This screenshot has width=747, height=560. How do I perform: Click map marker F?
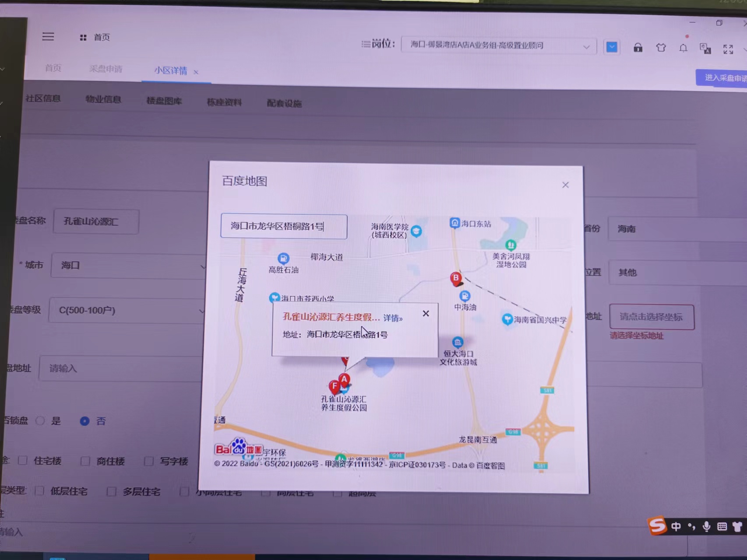click(x=335, y=386)
